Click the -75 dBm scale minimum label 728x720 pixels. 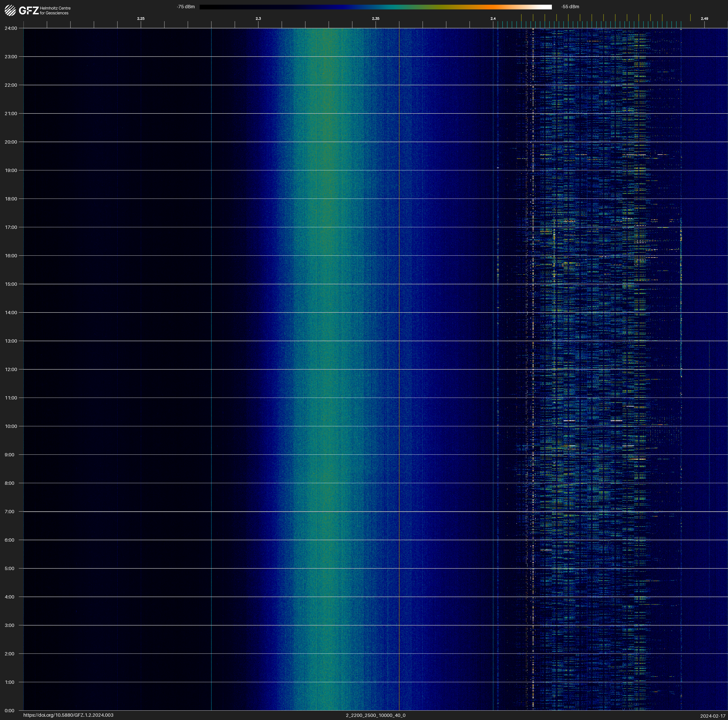tap(186, 7)
